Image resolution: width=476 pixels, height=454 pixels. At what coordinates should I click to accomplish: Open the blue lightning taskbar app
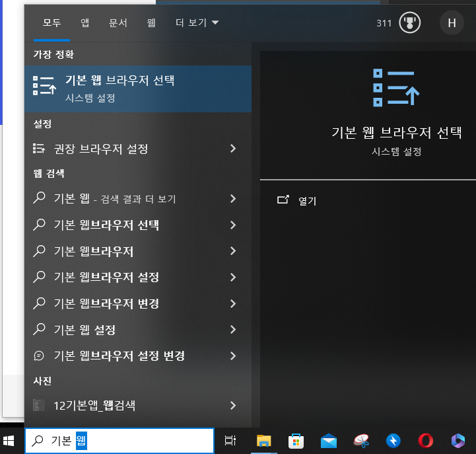(393, 441)
